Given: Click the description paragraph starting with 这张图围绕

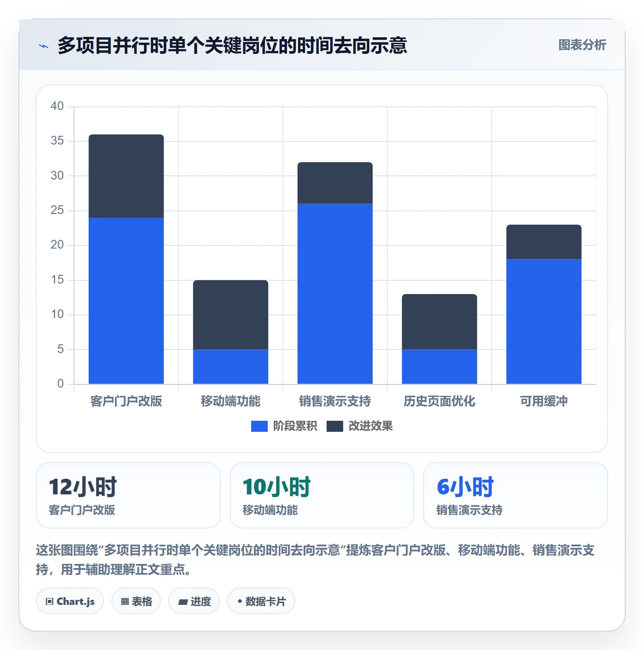Looking at the screenshot, I should [316, 560].
